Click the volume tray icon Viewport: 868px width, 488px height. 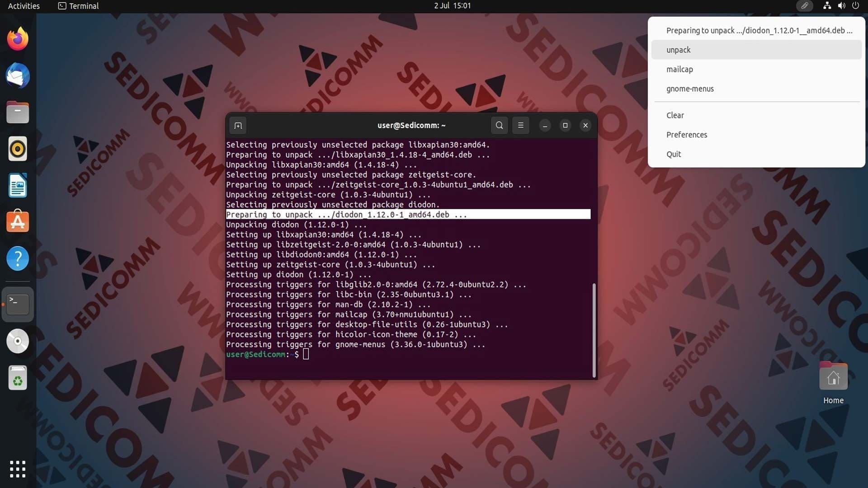click(x=841, y=6)
